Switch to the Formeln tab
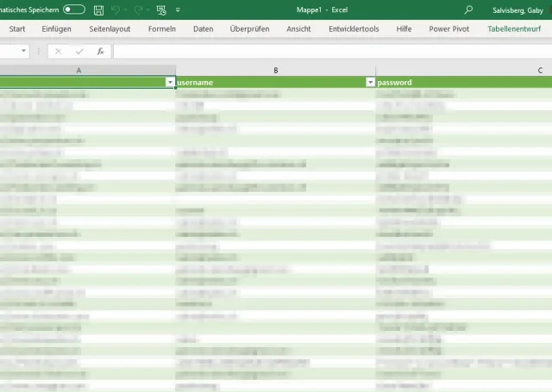This screenshot has width=552, height=392. tap(161, 28)
